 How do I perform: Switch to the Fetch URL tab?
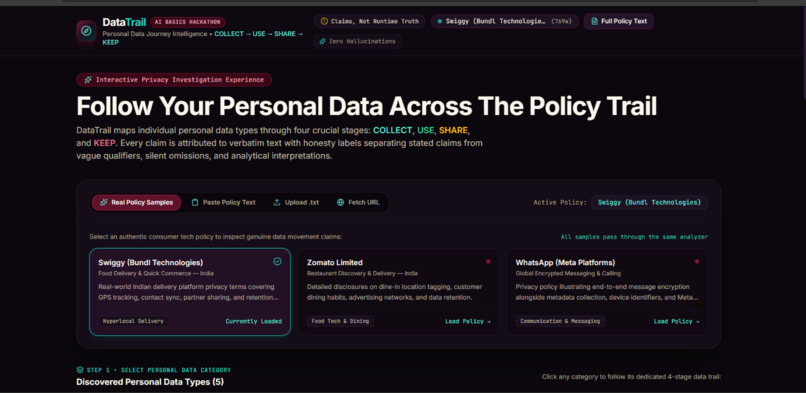tap(358, 202)
